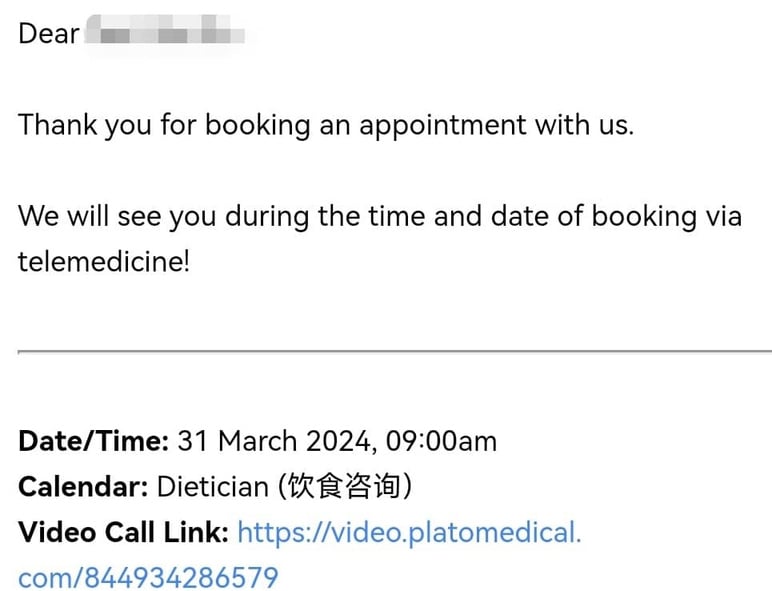Click the blurred recipient name

point(165,35)
